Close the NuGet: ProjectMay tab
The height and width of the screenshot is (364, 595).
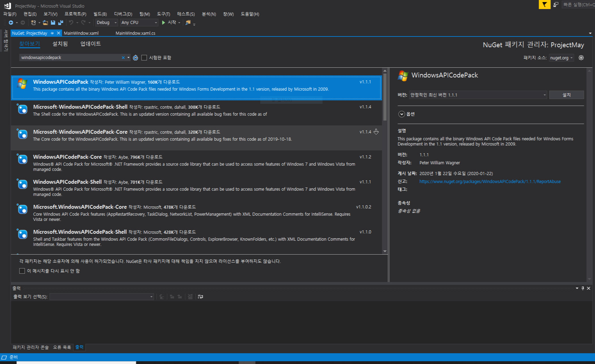[x=58, y=33]
